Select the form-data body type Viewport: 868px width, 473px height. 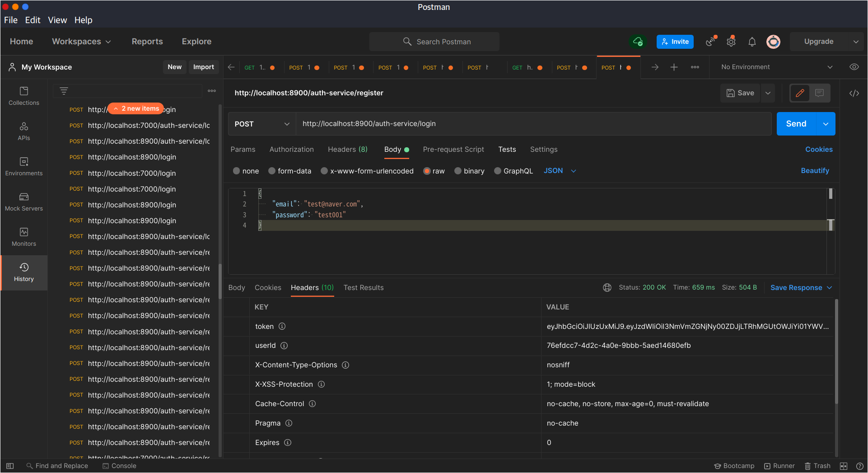pyautogui.click(x=290, y=171)
